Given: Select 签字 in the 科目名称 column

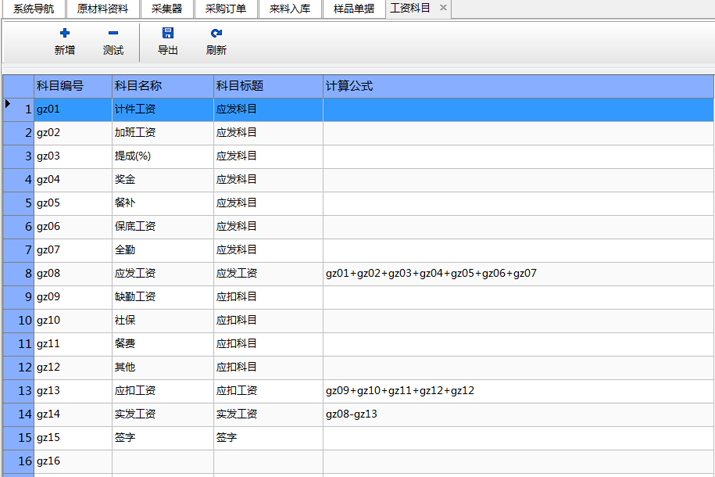Looking at the screenshot, I should 163,438.
